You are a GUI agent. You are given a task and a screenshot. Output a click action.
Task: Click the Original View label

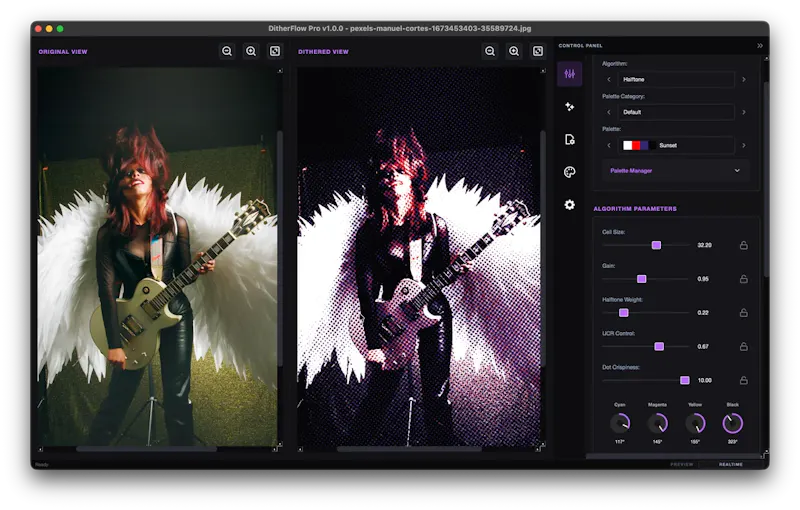[x=63, y=52]
